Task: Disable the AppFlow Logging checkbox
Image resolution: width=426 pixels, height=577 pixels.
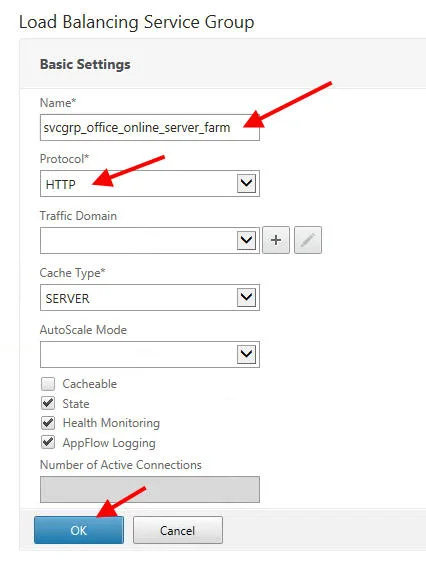Action: click(x=48, y=442)
